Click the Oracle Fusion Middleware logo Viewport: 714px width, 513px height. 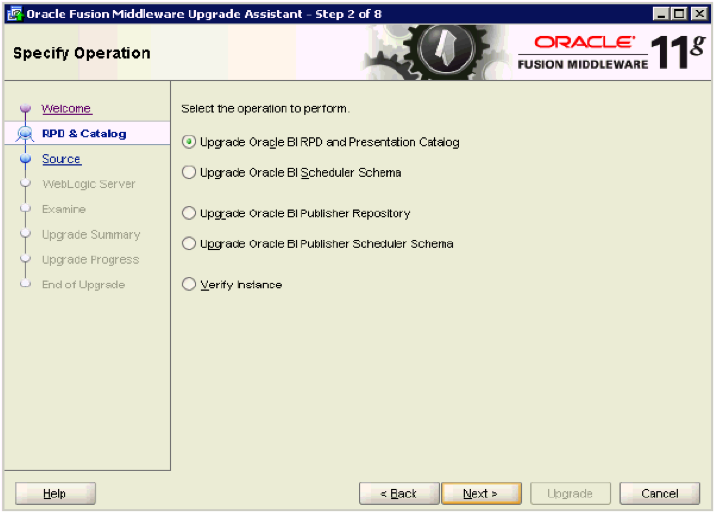611,52
